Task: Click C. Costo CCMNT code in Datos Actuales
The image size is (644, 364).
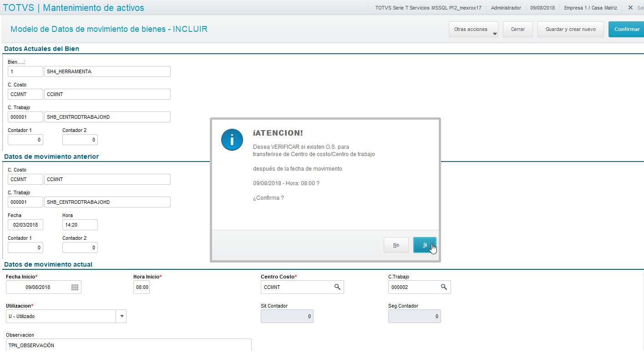Action: 25,94
